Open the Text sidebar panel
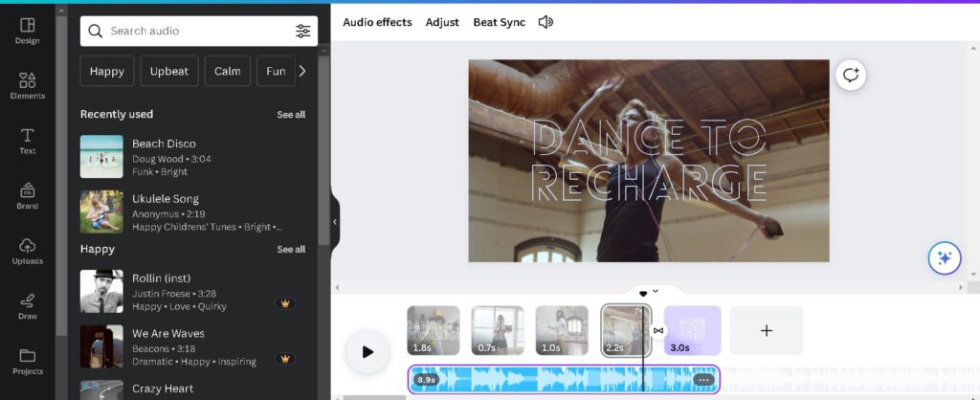The height and width of the screenshot is (400, 980). (x=28, y=141)
